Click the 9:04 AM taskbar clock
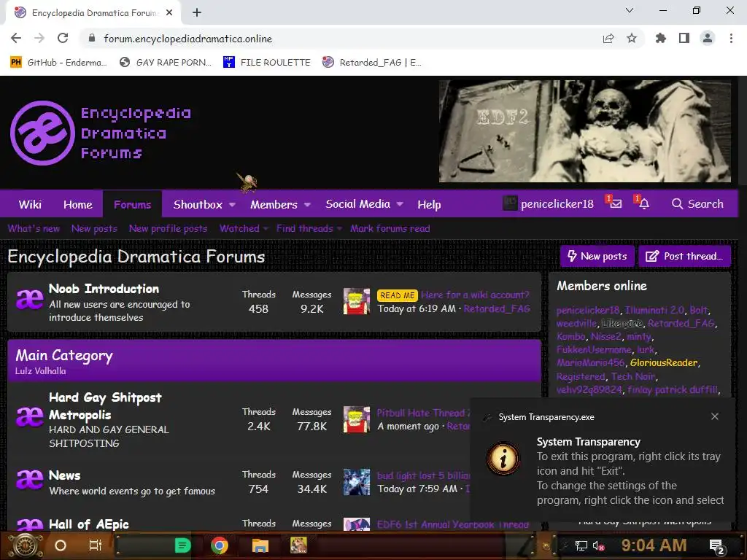 (654, 545)
